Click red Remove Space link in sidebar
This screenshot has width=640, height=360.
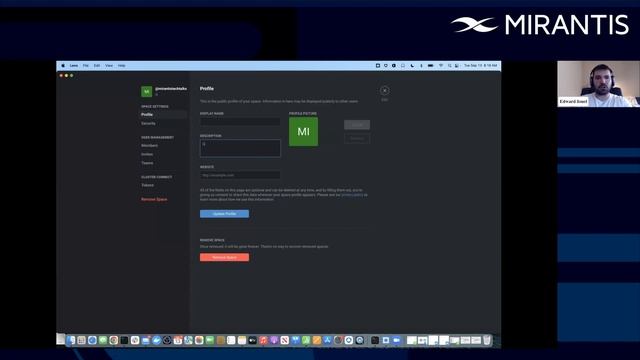click(154, 200)
